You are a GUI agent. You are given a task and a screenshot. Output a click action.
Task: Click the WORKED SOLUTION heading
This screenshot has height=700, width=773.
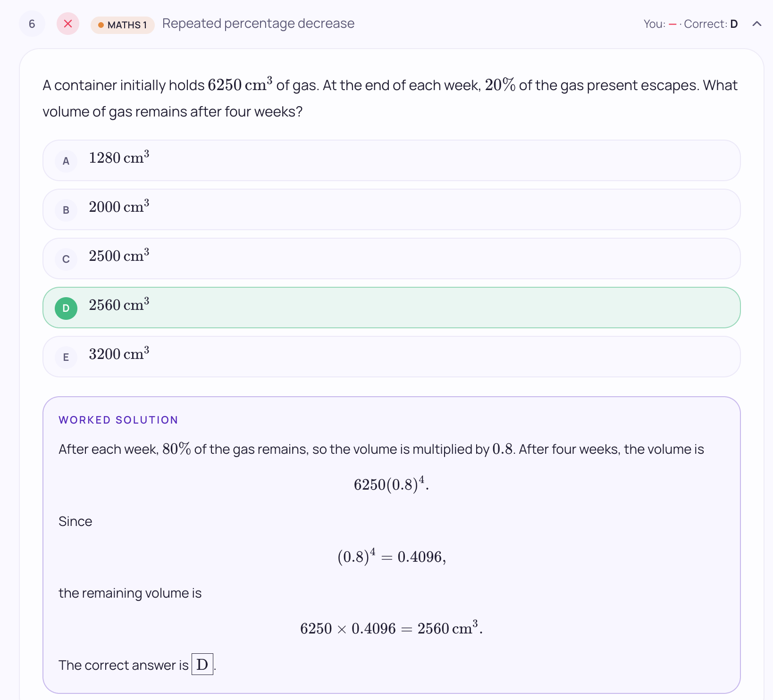(118, 420)
